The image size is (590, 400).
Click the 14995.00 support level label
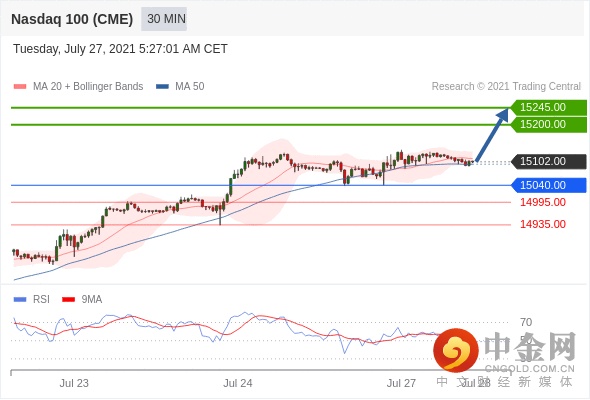point(543,202)
